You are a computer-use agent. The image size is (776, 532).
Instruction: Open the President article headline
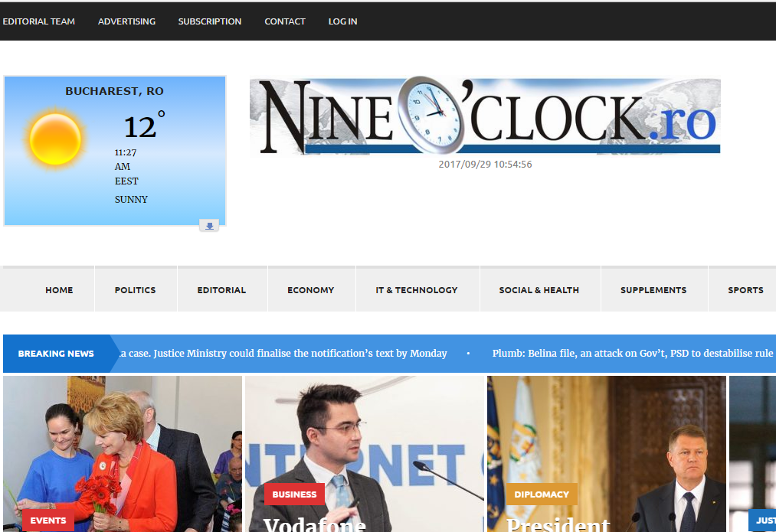click(x=558, y=524)
